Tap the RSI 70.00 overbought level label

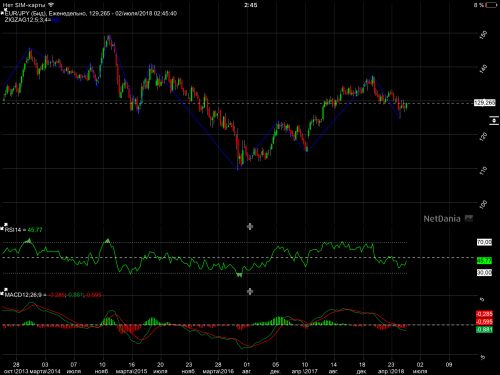pos(484,242)
